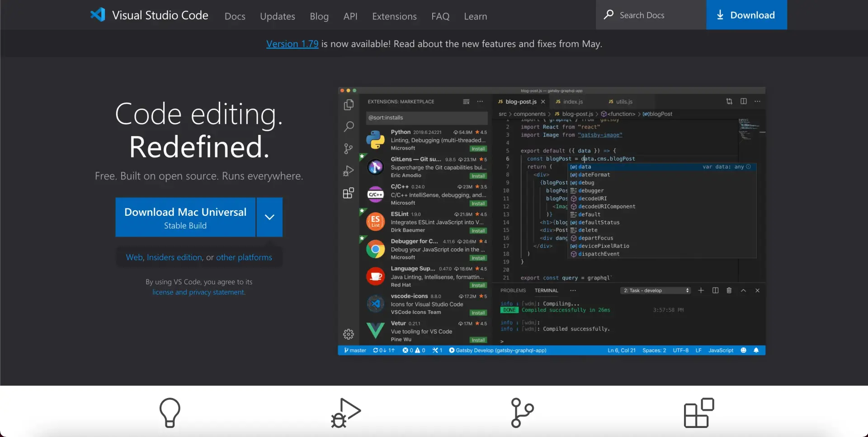This screenshot has width=868, height=437.
Task: Click the feedback smiley icon in status bar
Action: (743, 351)
